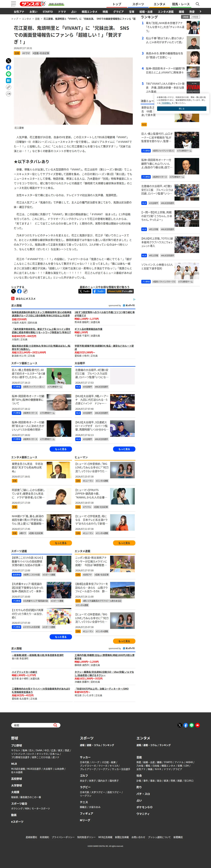Viewport: 211px width, 868px height.
Task: Click the #ドラマ article tag
Action: [26, 53]
